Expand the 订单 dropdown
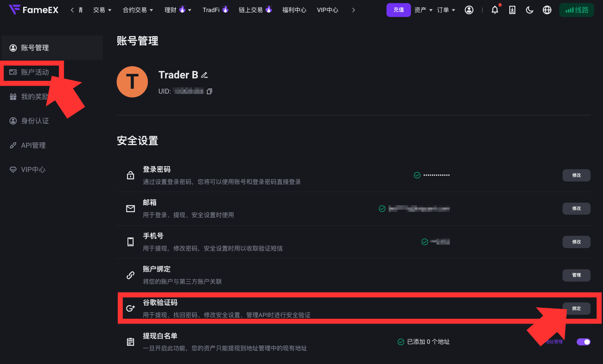The width and height of the screenshot is (603, 364). [446, 10]
